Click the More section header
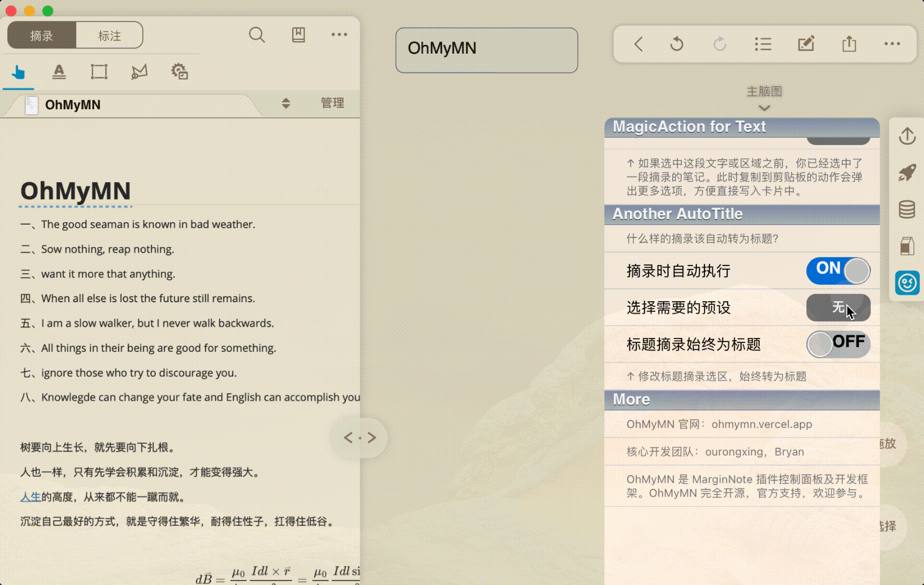 742,400
